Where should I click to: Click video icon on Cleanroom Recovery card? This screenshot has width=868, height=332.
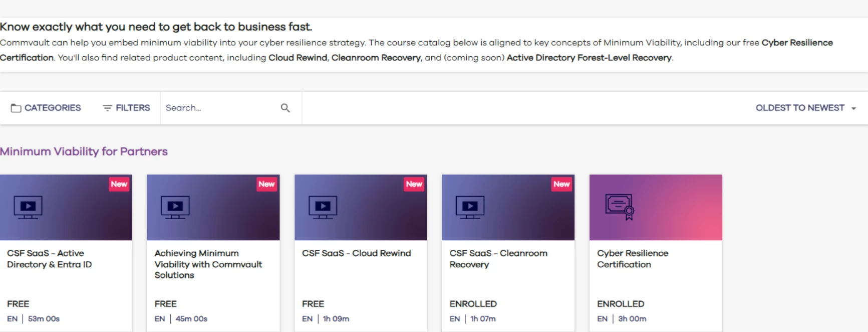pos(470,207)
